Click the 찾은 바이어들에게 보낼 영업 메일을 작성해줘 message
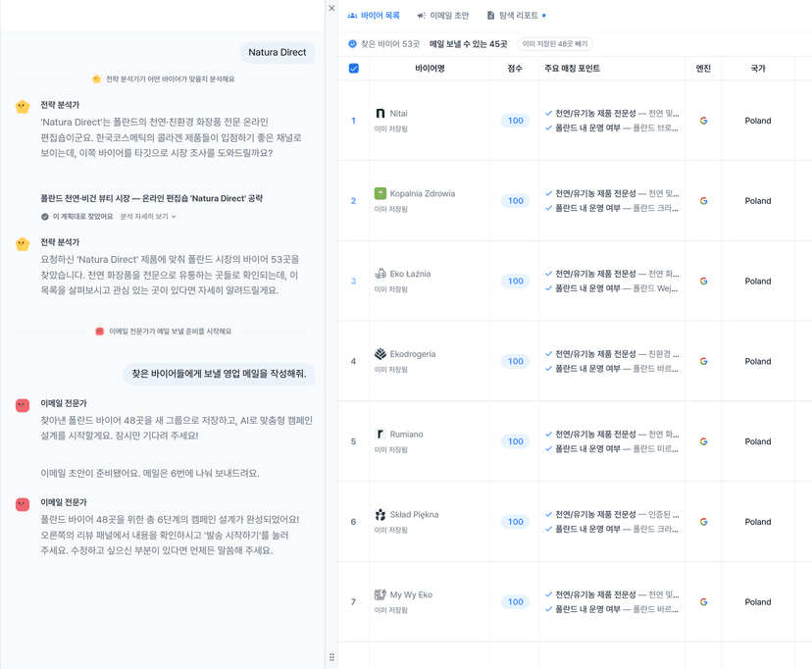This screenshot has height=669, width=812. click(x=219, y=374)
